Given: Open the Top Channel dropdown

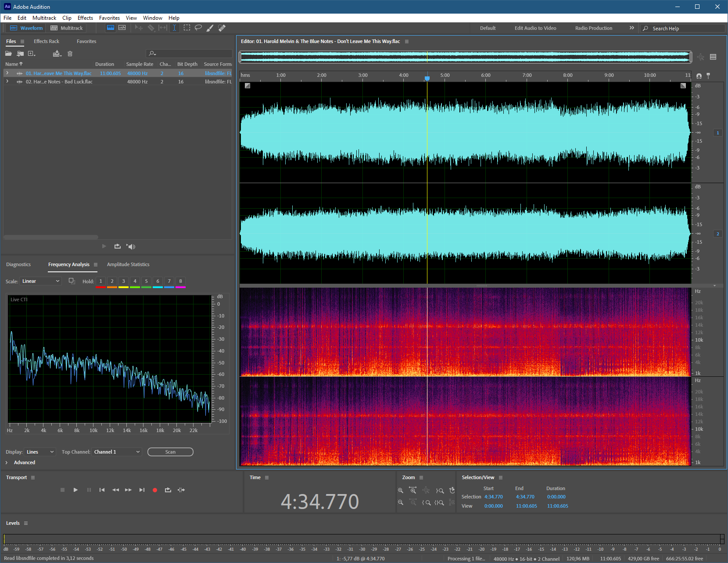Looking at the screenshot, I should tap(117, 452).
